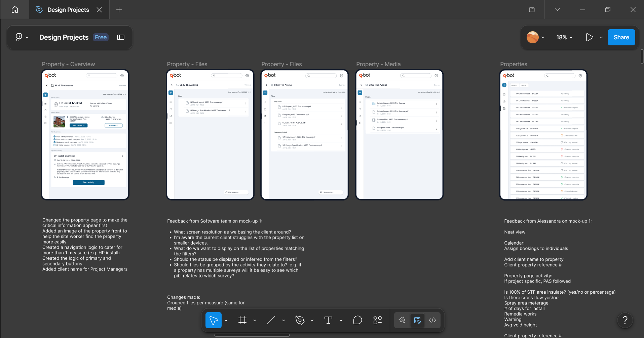Expand the Pen tool options chevron
The width and height of the screenshot is (644, 338).
(312, 321)
